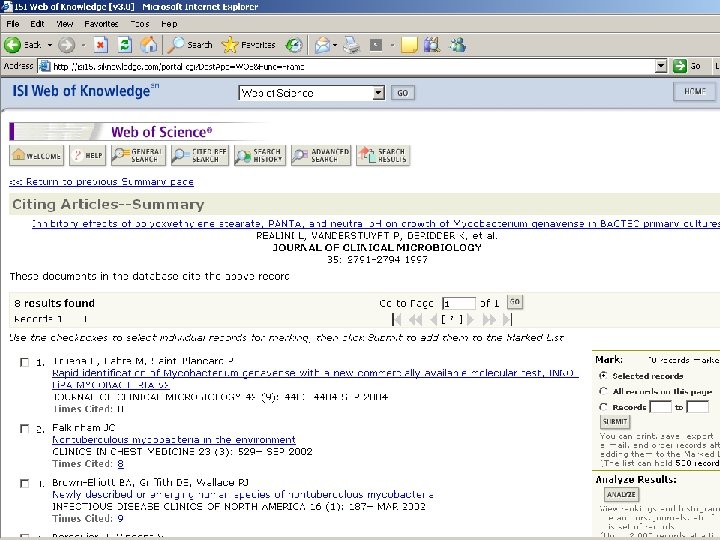Viewport: 720px width, 540px height.
Task: Jump to first page navigation arrow
Action: tap(397, 319)
